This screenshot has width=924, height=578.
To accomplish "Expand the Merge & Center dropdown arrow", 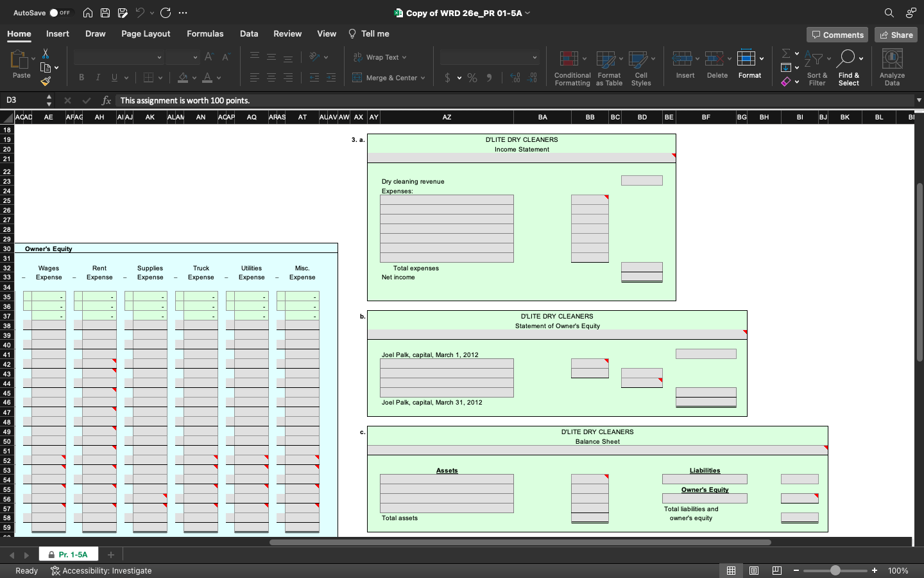I will click(x=423, y=78).
